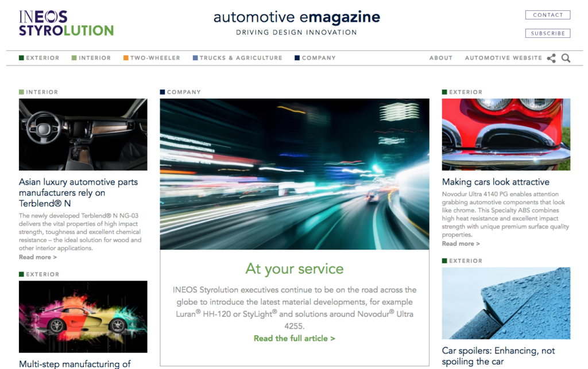Viewport: 588px width, 369px height.
Task: Click the 'The newly developed Terblend® N NG-03' paragraph
Action: click(80, 232)
